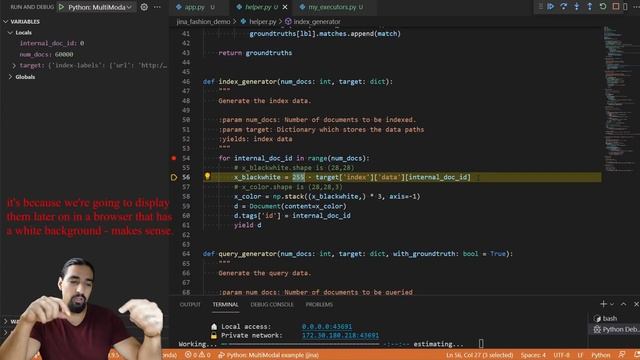Start debugging with the green play icon
Image resolution: width=640 pixels, height=360 pixels.
point(61,7)
